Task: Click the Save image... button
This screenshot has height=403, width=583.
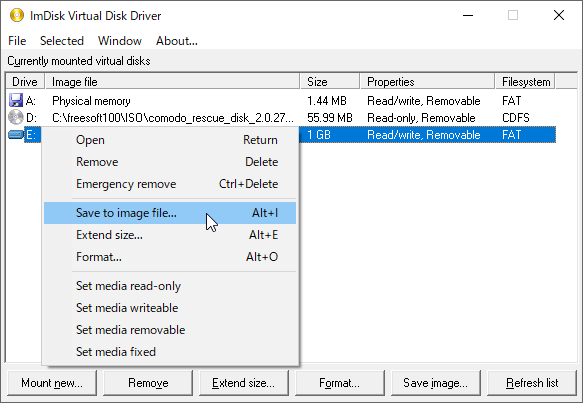Action: pyautogui.click(x=436, y=383)
